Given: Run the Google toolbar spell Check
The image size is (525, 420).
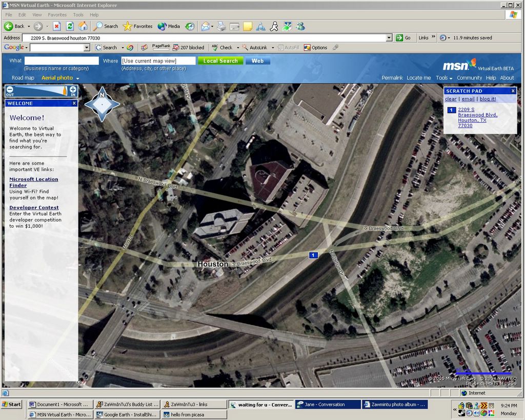Looking at the screenshot, I should (x=223, y=48).
